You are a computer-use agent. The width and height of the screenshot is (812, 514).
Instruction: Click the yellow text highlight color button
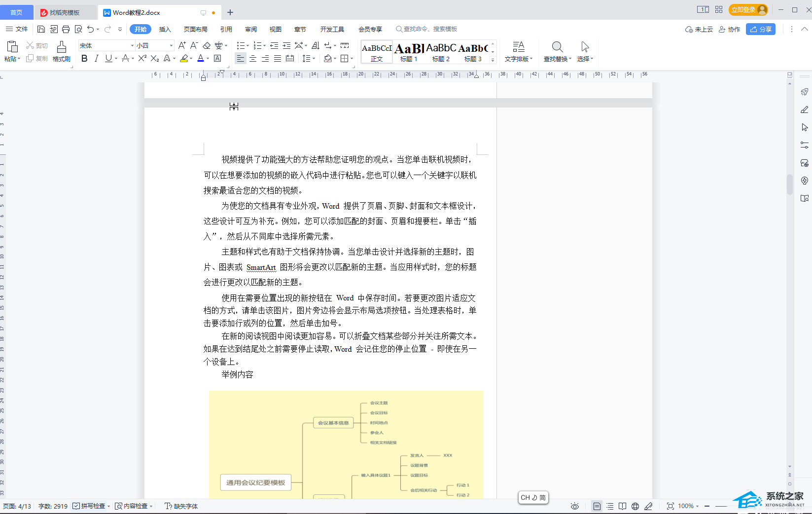coord(184,58)
